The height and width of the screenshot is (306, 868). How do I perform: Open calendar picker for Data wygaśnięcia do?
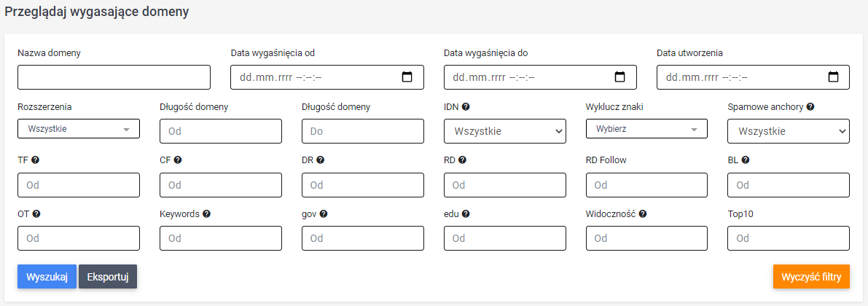pos(620,77)
